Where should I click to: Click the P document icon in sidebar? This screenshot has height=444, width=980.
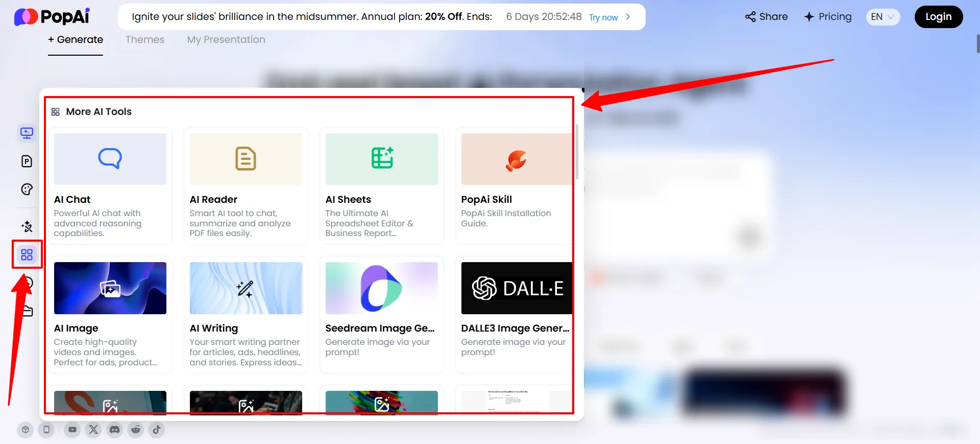coord(27,161)
